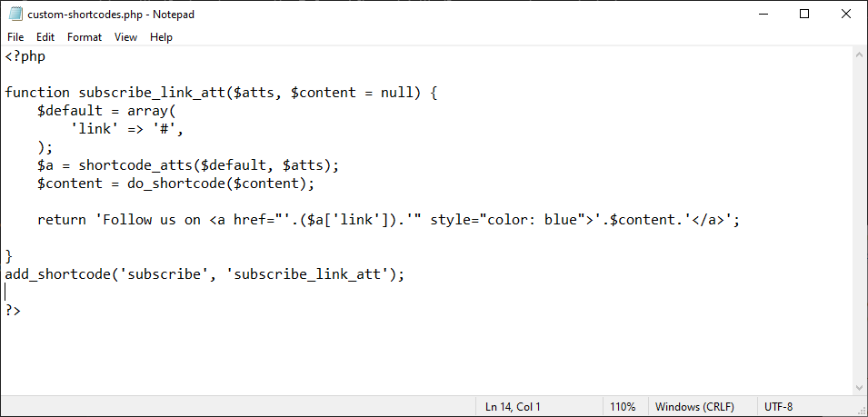Screen dimensions: 868x417
Task: Place cursor on the ?> closing tag
Action: point(13,310)
